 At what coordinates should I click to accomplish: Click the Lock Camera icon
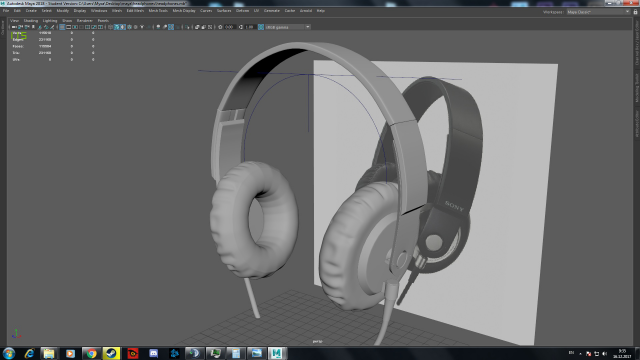click(20, 27)
